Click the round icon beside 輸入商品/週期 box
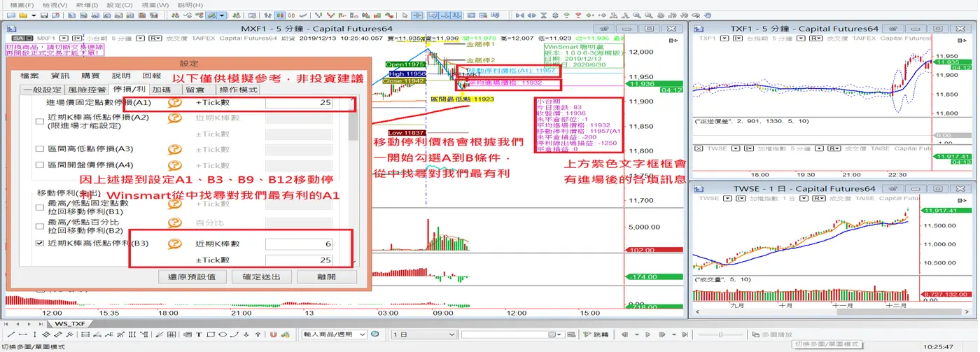 point(374,334)
